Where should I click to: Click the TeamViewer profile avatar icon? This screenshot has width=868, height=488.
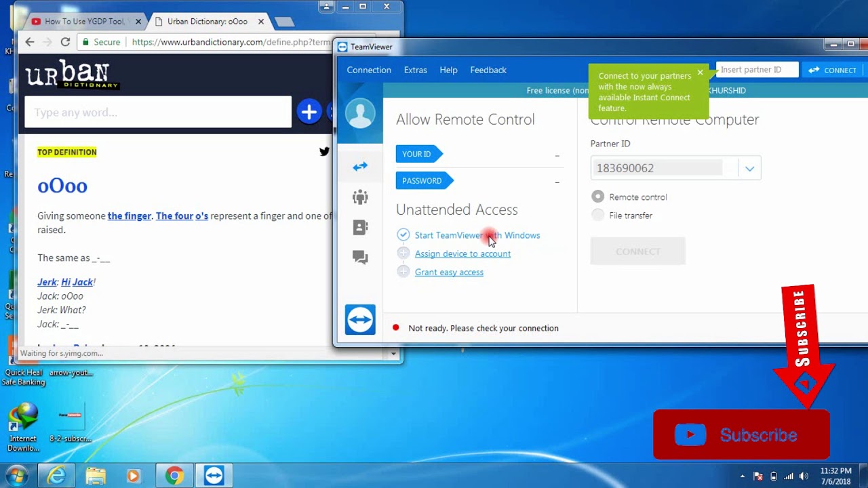tap(360, 113)
